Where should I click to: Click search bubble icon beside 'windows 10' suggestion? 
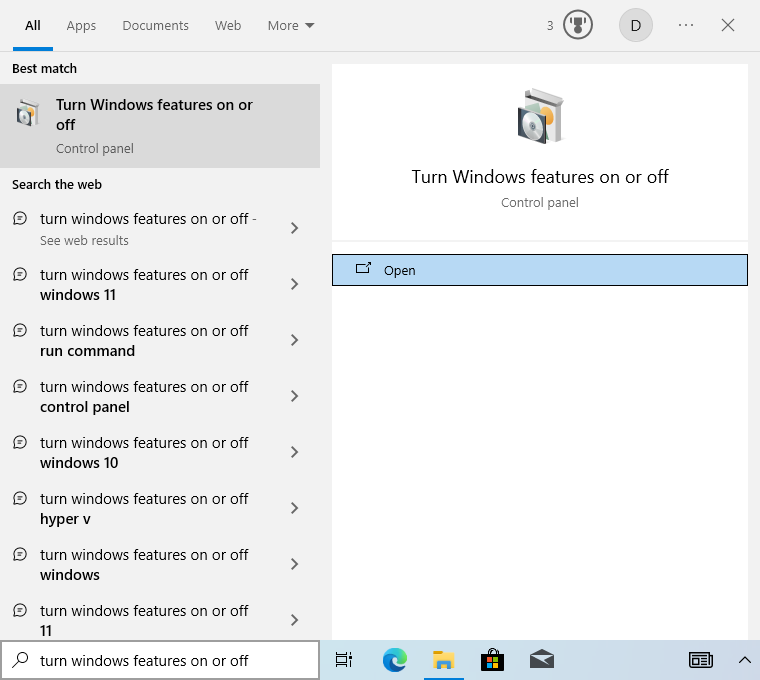pos(20,443)
